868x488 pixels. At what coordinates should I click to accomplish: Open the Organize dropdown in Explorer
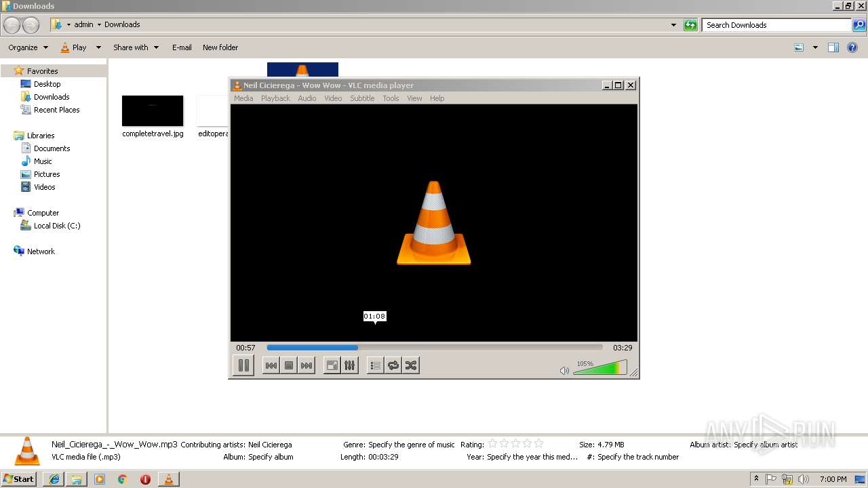(28, 47)
